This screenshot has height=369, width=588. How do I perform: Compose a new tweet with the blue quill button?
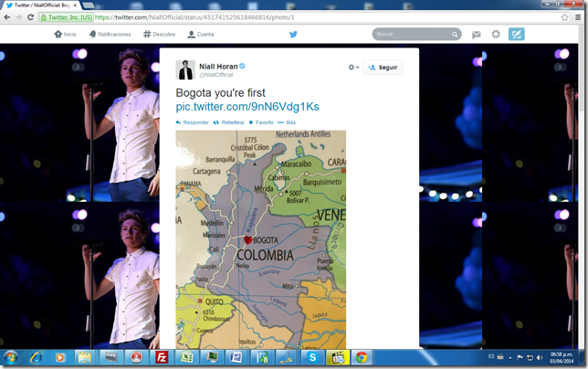[517, 34]
